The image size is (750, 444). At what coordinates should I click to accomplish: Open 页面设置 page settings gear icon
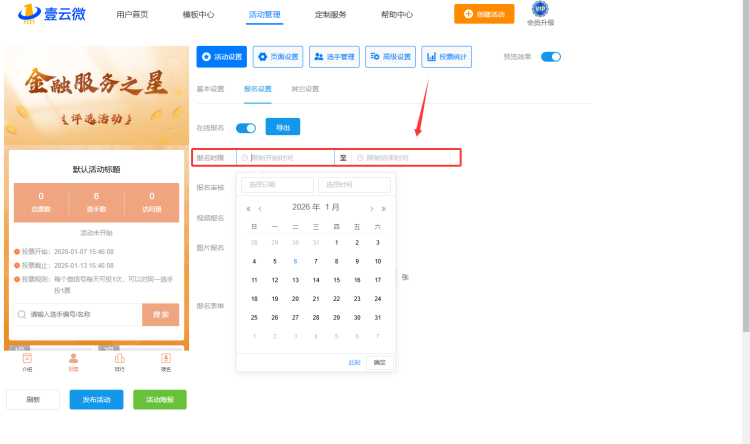(x=278, y=57)
